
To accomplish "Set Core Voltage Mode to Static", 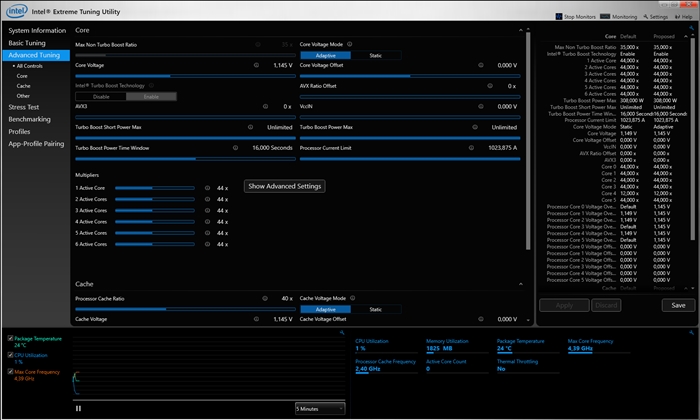I will 375,55.
